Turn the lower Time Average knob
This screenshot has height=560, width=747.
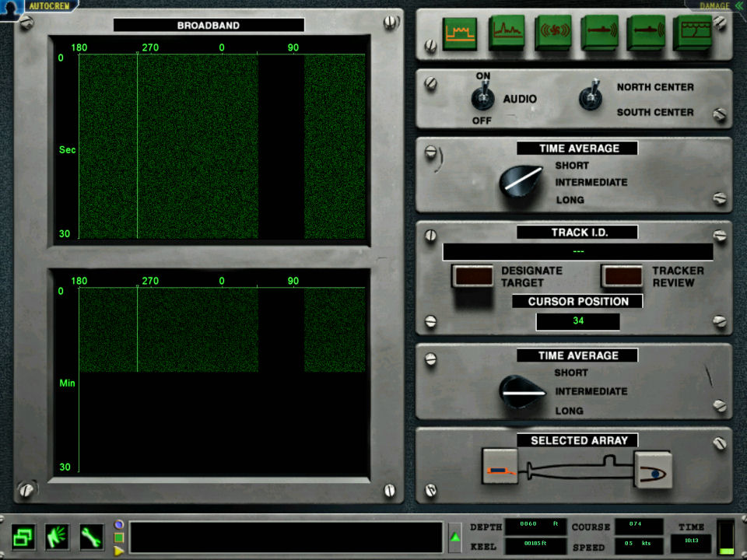tap(522, 391)
